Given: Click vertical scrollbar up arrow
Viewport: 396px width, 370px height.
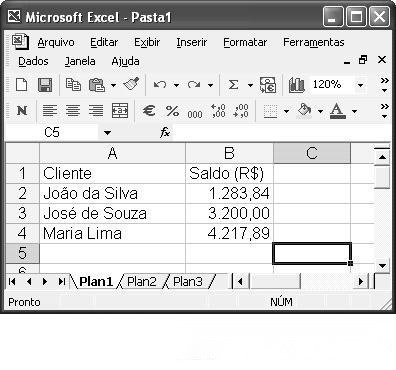Looking at the screenshot, I should click(382, 157).
